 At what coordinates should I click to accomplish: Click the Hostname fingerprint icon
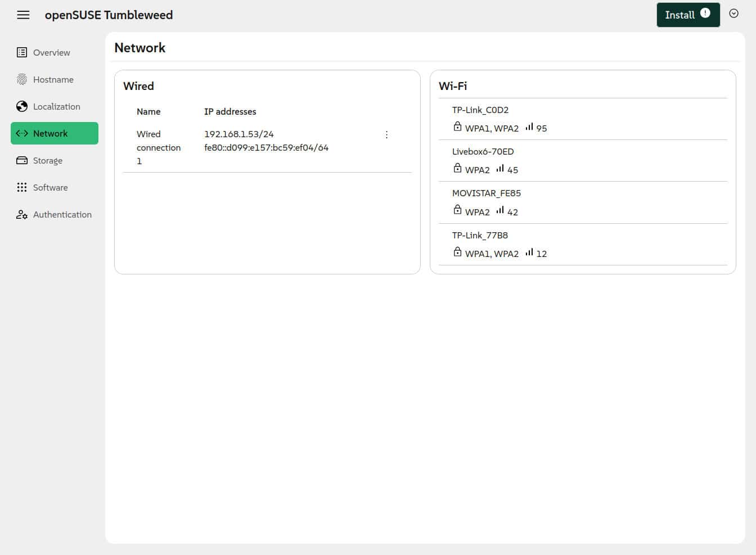coord(22,80)
